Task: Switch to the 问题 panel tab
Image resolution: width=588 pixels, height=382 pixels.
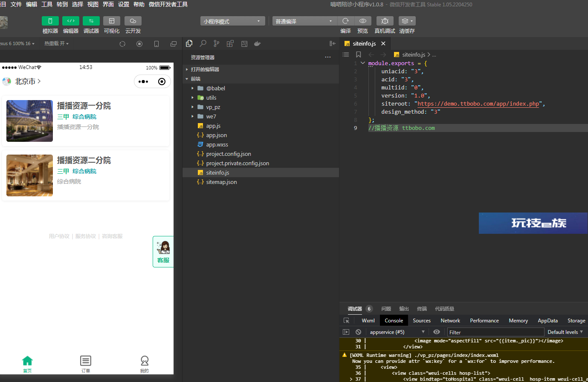Action: tap(386, 309)
